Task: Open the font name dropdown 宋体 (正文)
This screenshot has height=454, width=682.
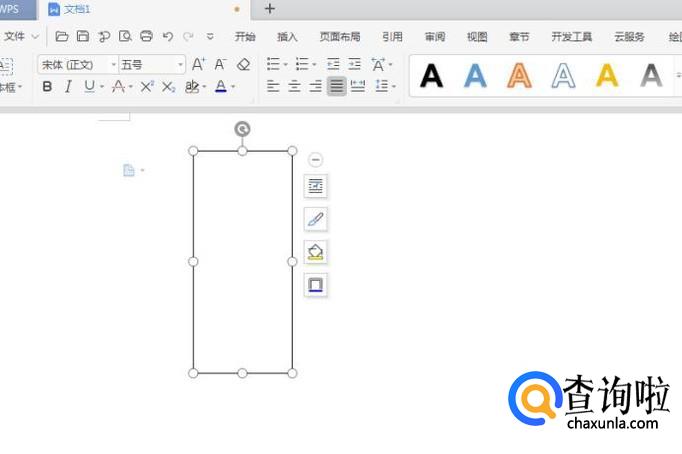Action: coord(78,65)
